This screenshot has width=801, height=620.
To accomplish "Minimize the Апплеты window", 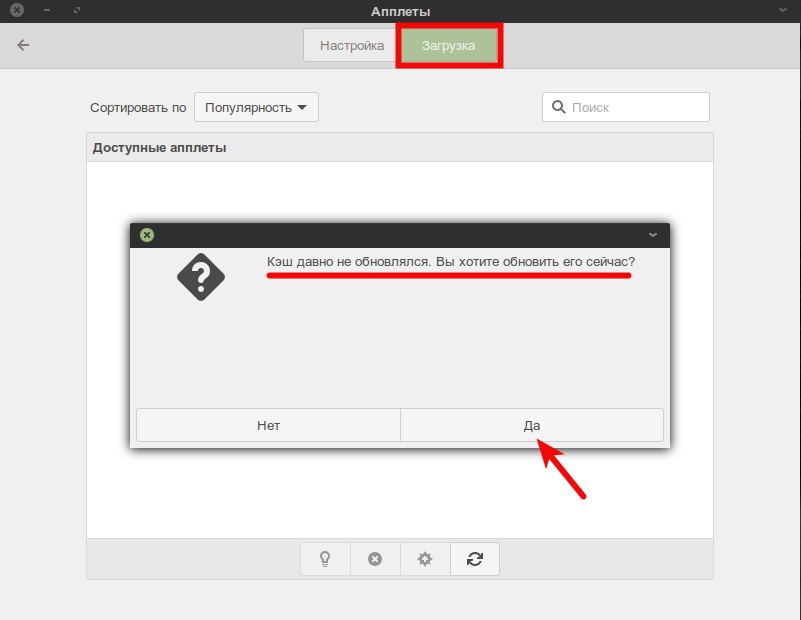I will (x=47, y=10).
